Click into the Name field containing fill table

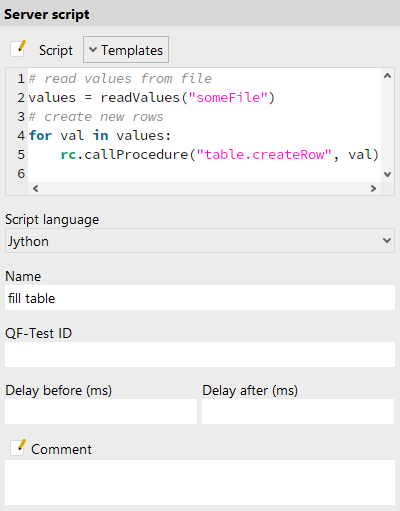tap(200, 298)
